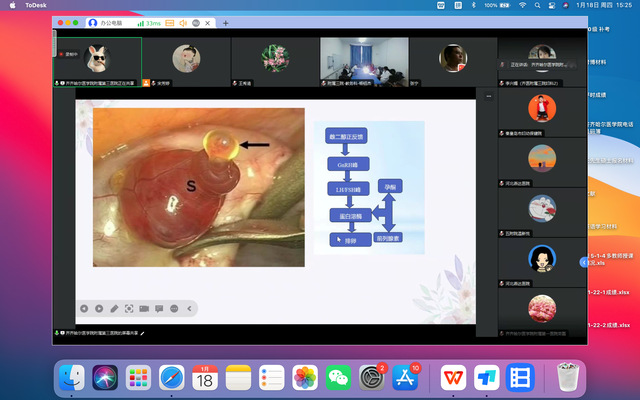The width and height of the screenshot is (640, 400).
Task: Click the previous slide arrow in presentation toolbar
Action: [x=84, y=308]
